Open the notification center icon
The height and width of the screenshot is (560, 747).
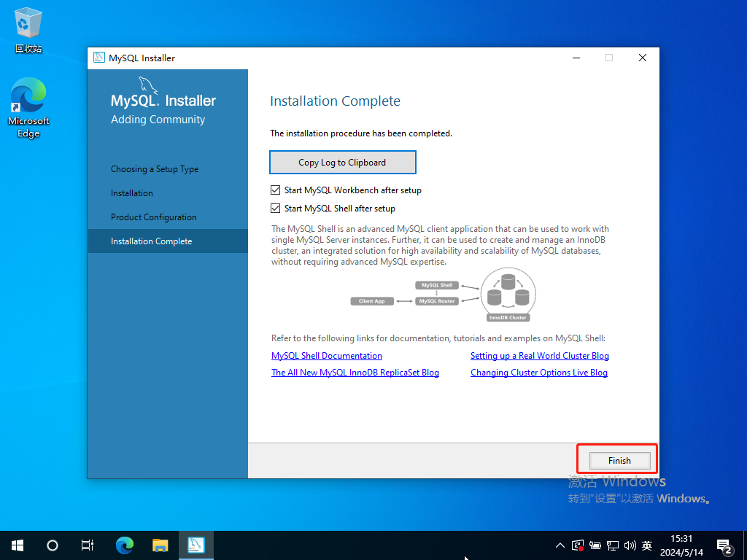[724, 545]
